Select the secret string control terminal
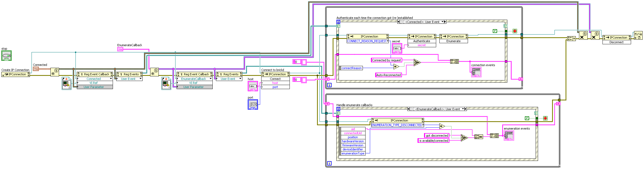This screenshot has width=644, height=169. 397,48
